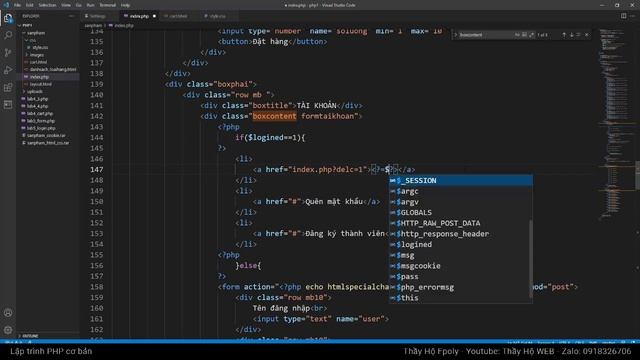The height and width of the screenshot is (360, 640).
Task: Switch to the cart.html editor tab
Action: tap(178, 16)
